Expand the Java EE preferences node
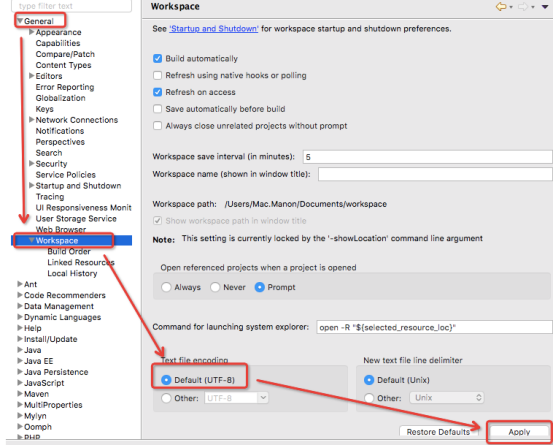This screenshot has width=554, height=445. click(x=20, y=361)
